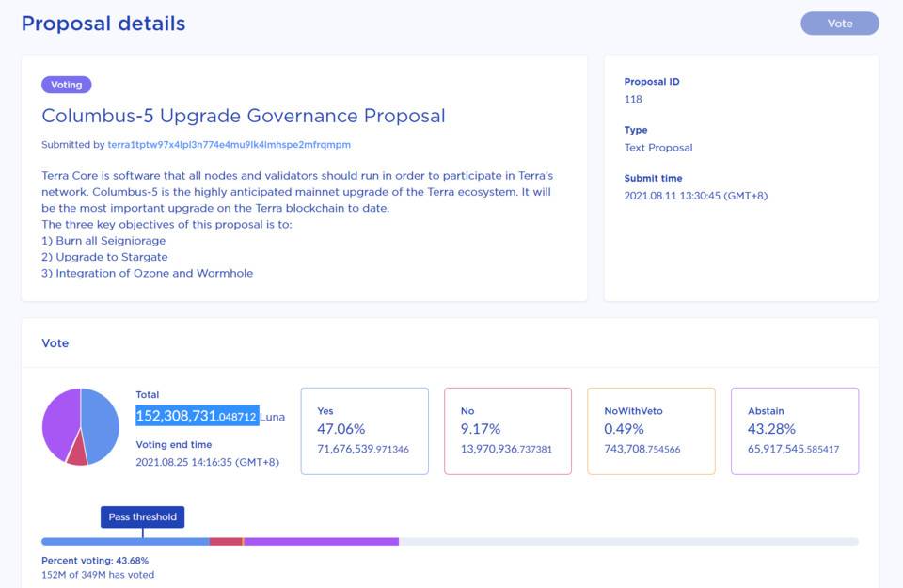Click submit time '2021.08.11 13:30:45 (GMT+8)'
This screenshot has width=903, height=588.
[696, 196]
